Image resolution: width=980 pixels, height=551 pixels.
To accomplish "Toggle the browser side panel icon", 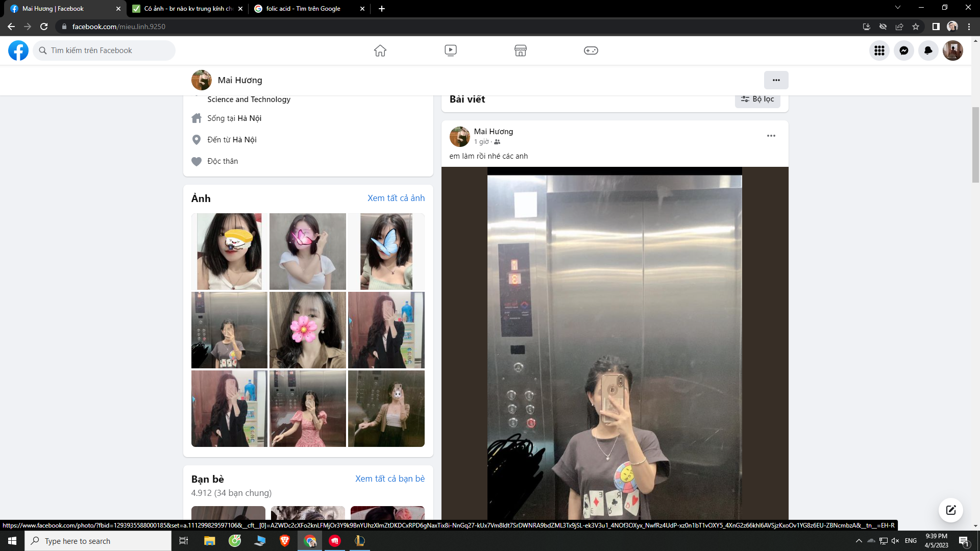I will point(936,27).
